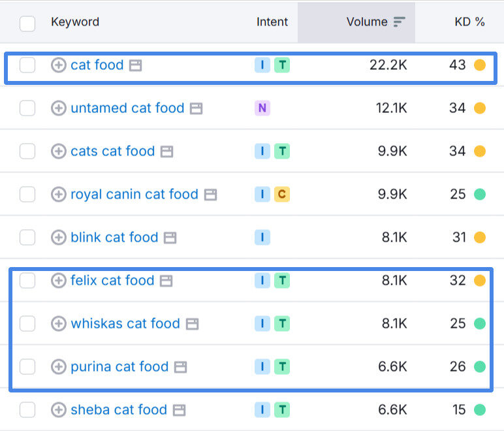
Task: Click the Intent column header
Action: (x=272, y=22)
